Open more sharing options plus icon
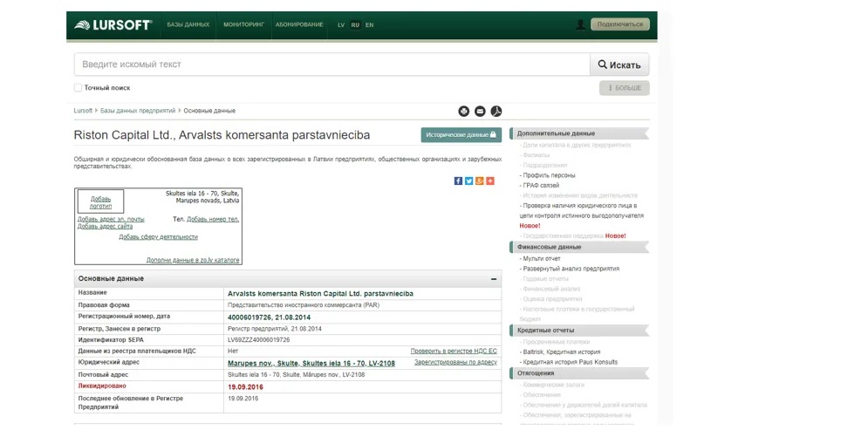Screen dimensions: 868x430 (489, 181)
